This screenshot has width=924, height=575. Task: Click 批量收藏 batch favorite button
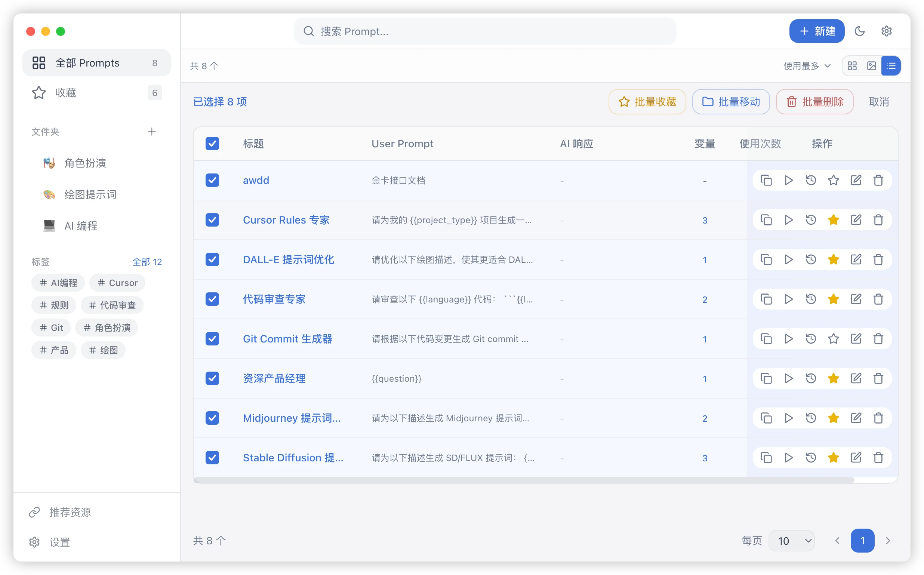[647, 102]
